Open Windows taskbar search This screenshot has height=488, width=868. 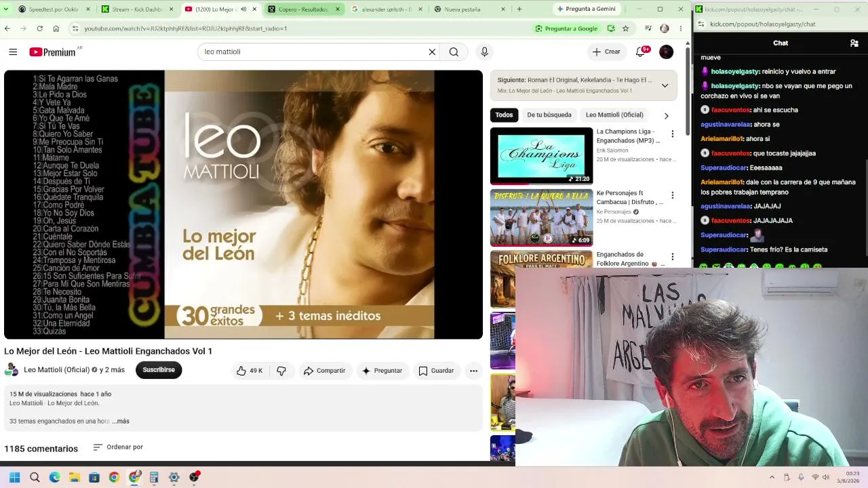point(35,477)
